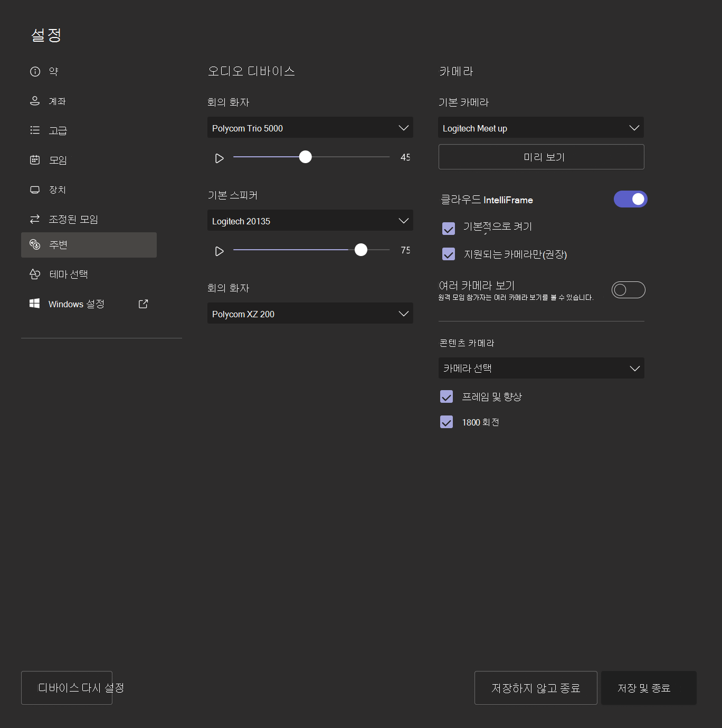The image size is (722, 728).
Task: Uncheck the 프레임 및 향상 checkbox
Action: pyautogui.click(x=446, y=396)
